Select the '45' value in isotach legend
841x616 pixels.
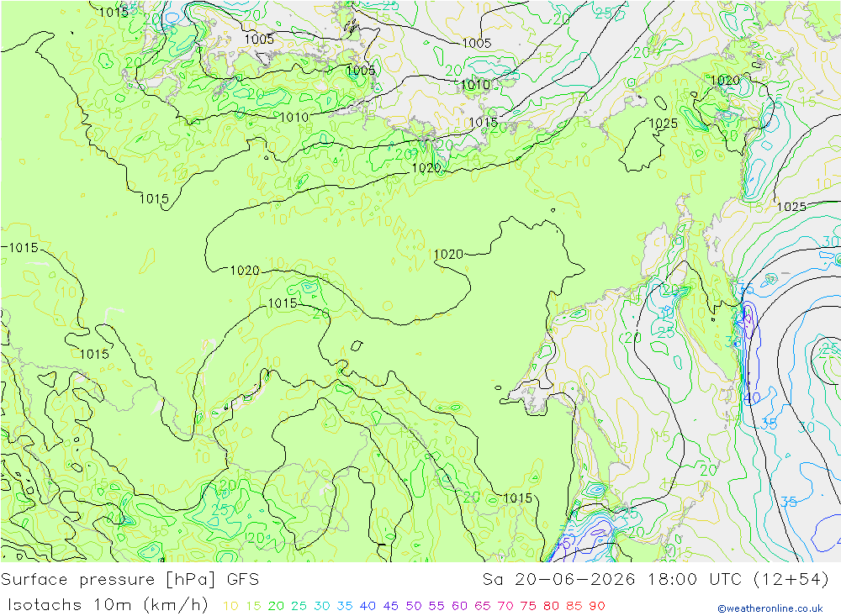(390, 606)
